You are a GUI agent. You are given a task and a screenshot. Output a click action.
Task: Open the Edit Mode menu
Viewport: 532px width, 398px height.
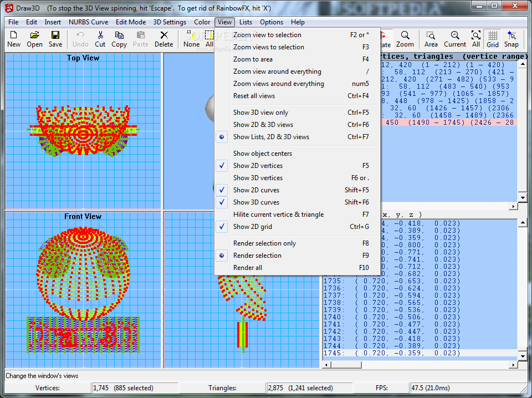click(x=131, y=22)
